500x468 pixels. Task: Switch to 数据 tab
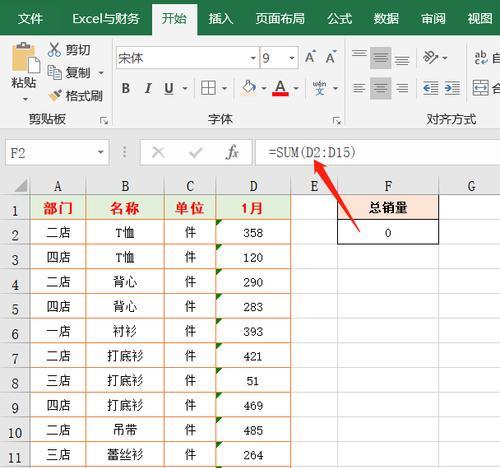[386, 18]
